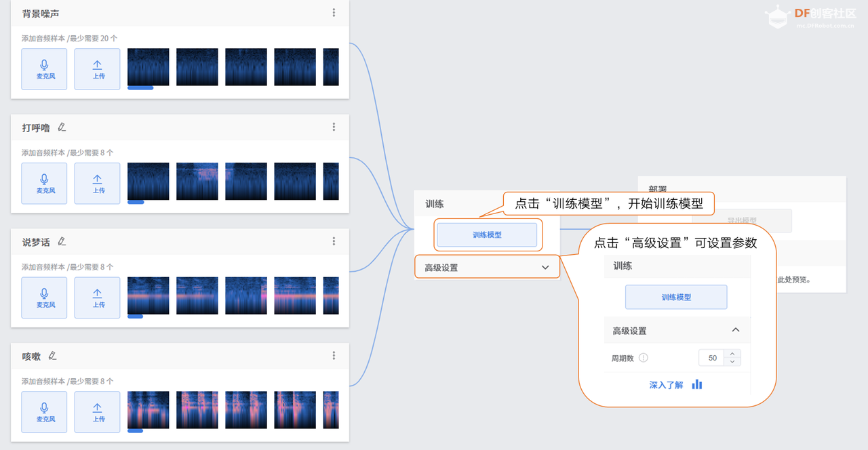The image size is (868, 450).
Task: Open the kebab menu on the 咳嗽 card
Action: point(334,355)
